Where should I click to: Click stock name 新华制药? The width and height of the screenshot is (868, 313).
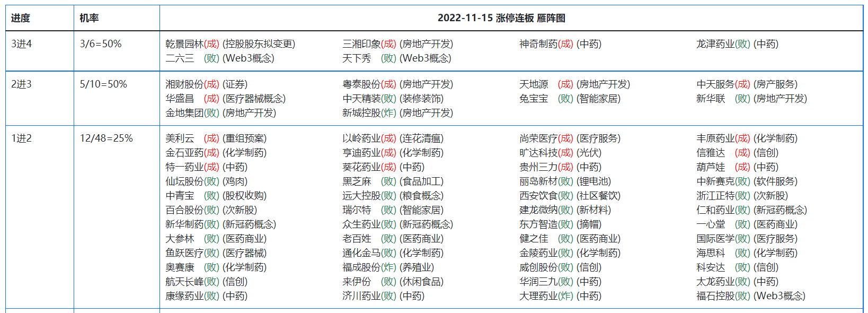pos(184,224)
